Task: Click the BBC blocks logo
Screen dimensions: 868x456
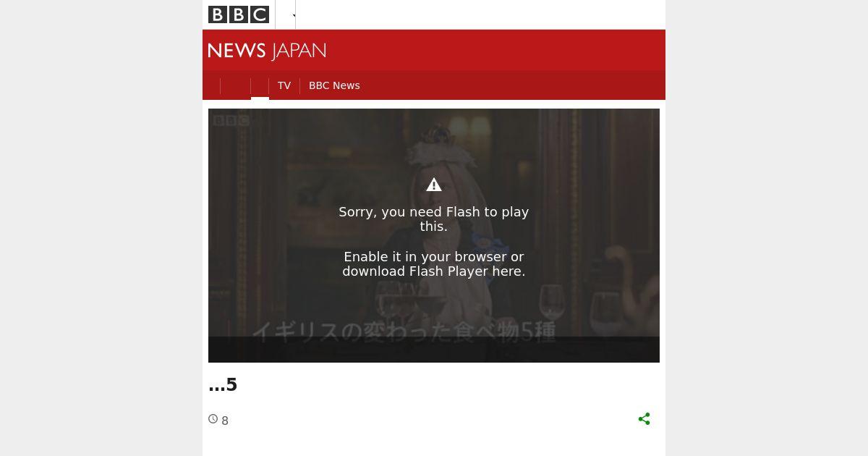Action: (x=239, y=14)
